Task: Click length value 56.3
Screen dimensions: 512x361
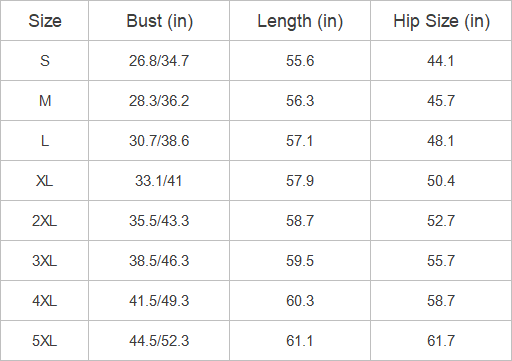Action: 300,101
